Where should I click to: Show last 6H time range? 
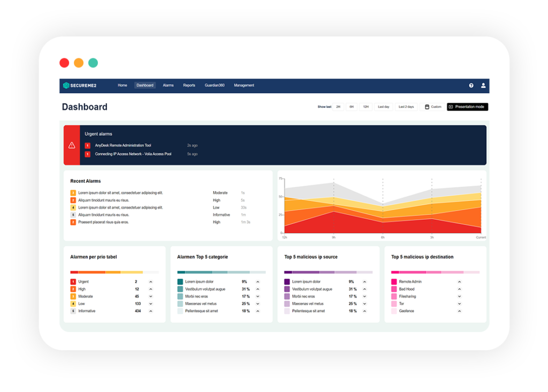click(352, 107)
